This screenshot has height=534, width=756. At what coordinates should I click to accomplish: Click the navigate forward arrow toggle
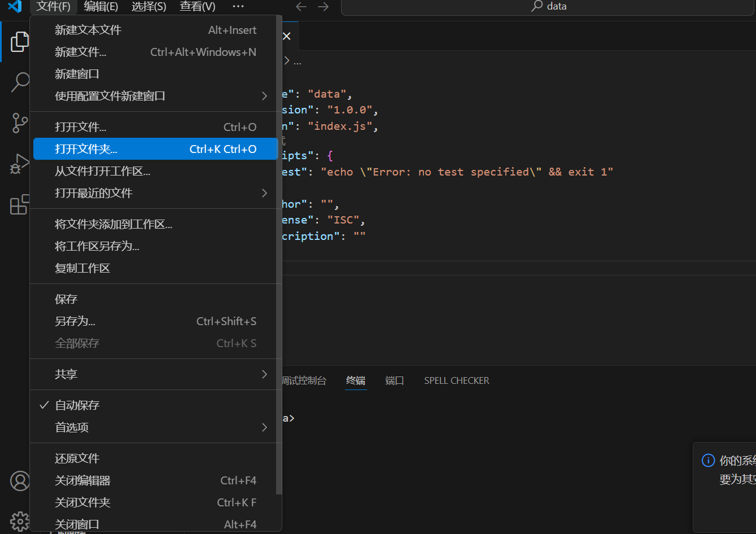click(322, 6)
